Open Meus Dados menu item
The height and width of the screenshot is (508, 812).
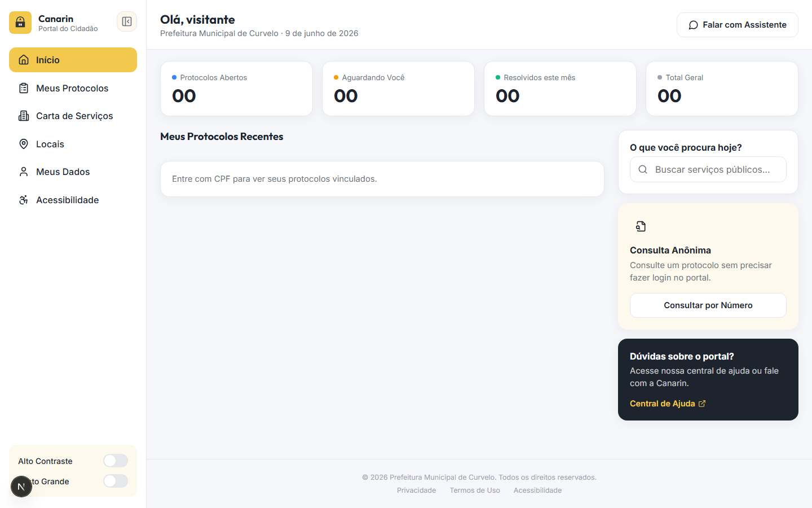click(73, 172)
